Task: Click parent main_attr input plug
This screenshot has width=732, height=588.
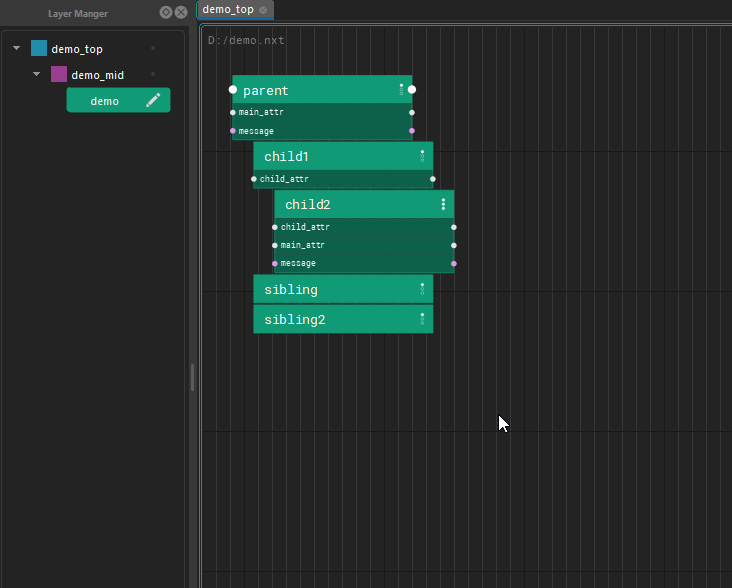Action: click(x=232, y=112)
